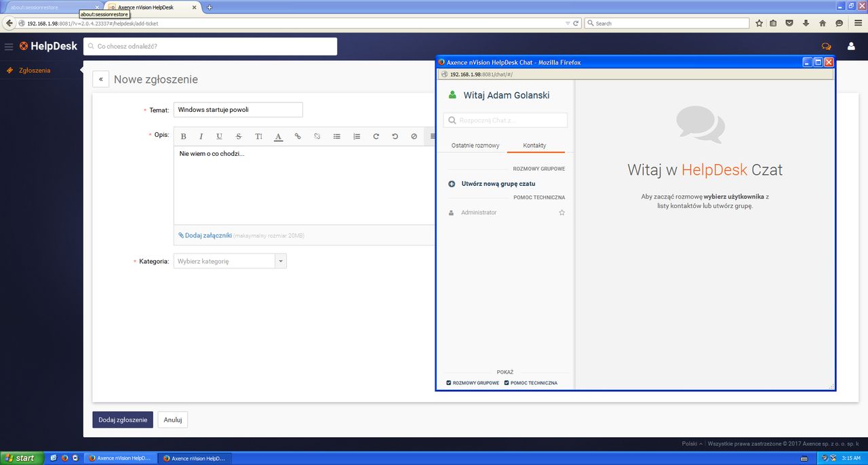Click into the description text area
The width and height of the screenshot is (868, 465).
pos(304,185)
